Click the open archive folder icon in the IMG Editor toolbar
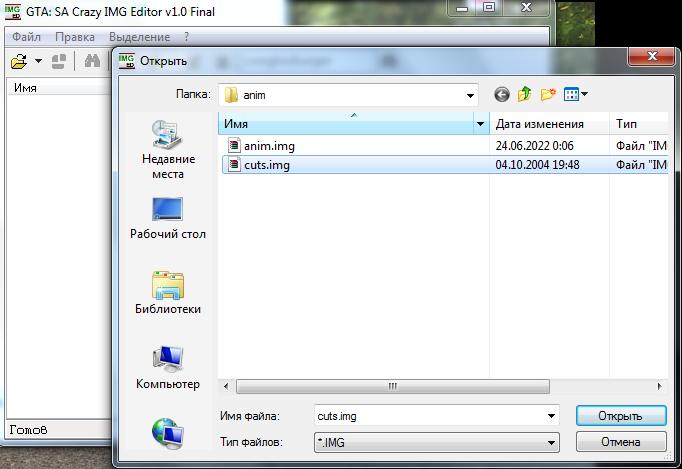 point(19,61)
